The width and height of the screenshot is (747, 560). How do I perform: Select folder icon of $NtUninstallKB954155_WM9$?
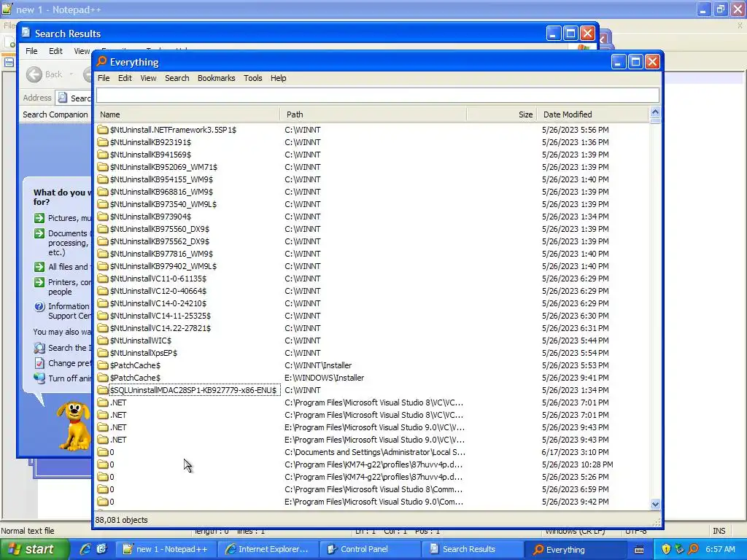(102, 179)
